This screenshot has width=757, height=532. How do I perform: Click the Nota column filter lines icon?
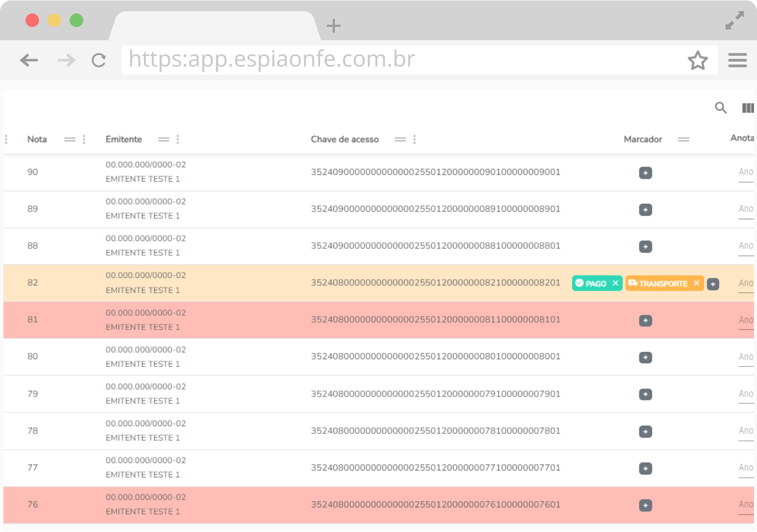point(70,139)
